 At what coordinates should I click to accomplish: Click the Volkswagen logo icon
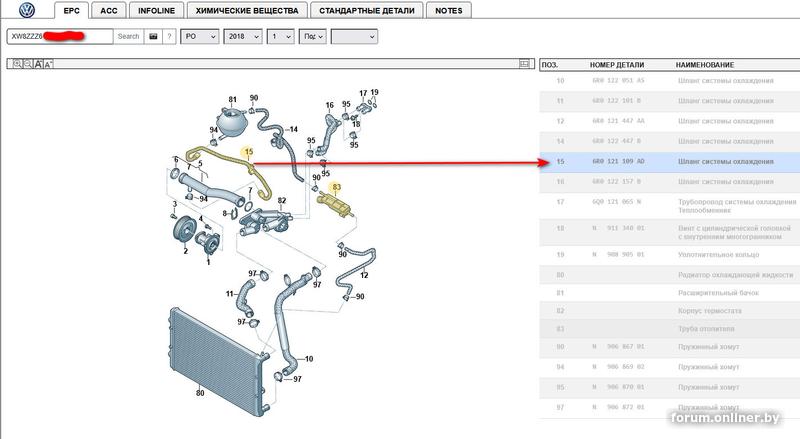[x=27, y=10]
